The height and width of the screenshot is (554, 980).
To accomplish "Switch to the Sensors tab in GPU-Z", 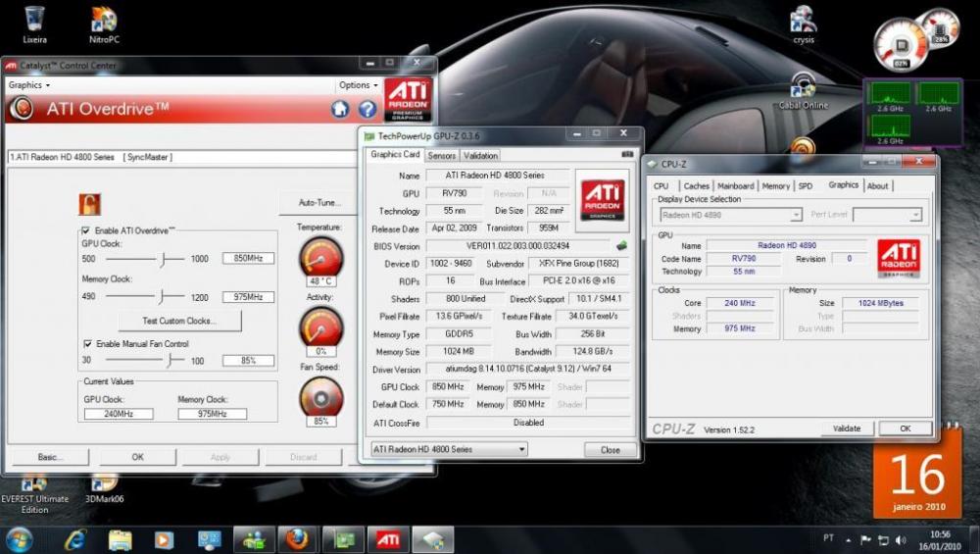I will point(442,155).
